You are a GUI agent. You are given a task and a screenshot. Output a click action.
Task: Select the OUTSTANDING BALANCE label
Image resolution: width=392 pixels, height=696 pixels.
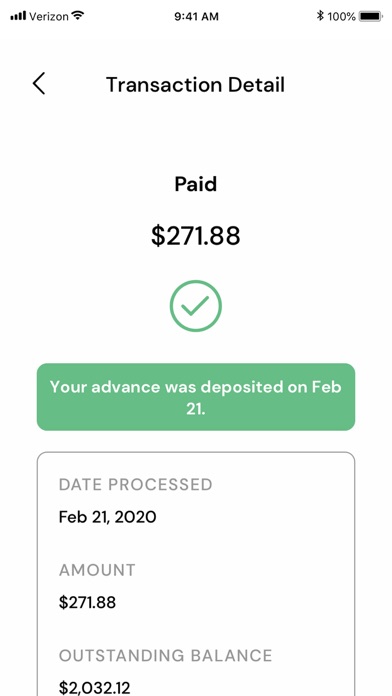pyautogui.click(x=166, y=656)
